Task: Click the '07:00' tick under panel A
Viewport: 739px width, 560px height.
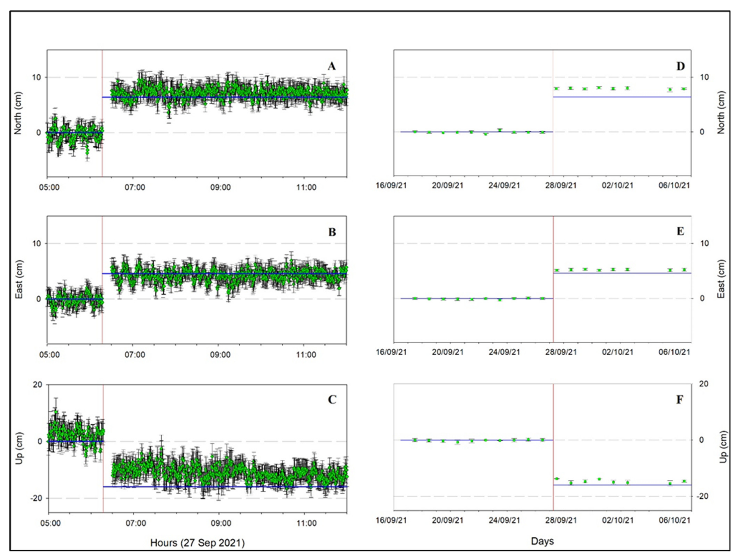Action: pos(135,187)
